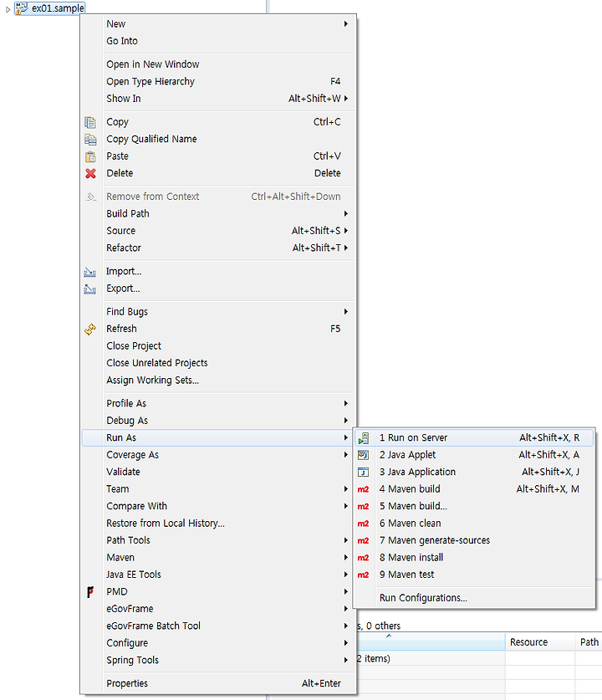This screenshot has width=602, height=700.
Task: Open the Coverage As submenu
Action: point(219,455)
